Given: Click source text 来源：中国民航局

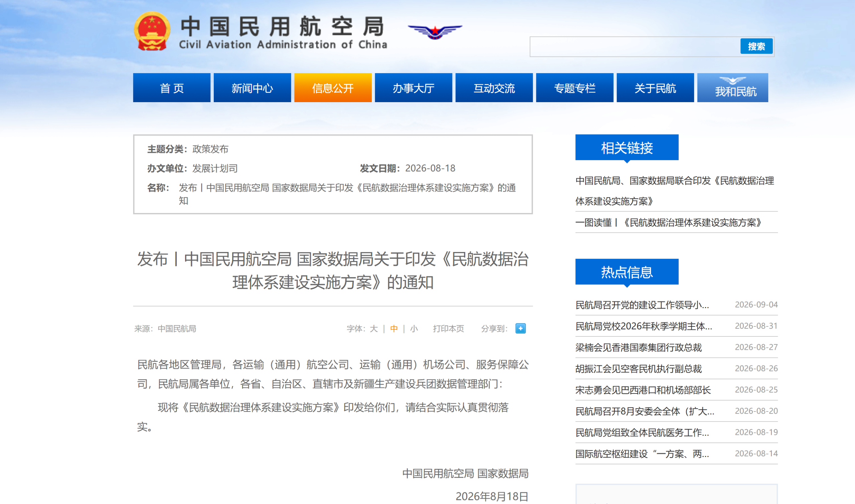Looking at the screenshot, I should click(165, 329).
